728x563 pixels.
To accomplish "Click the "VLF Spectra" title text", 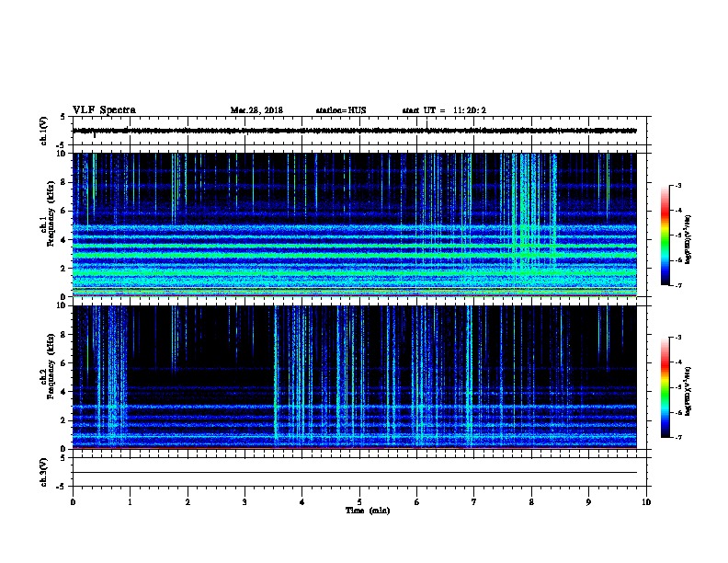I will point(104,110).
